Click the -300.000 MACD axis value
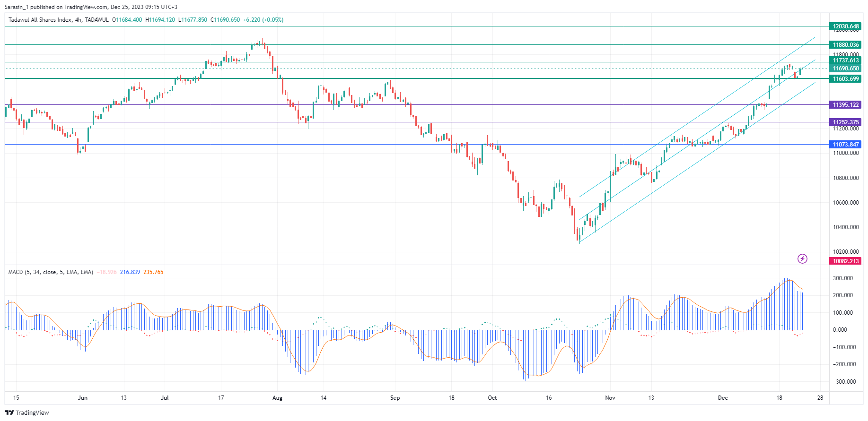Image resolution: width=868 pixels, height=421 pixels. (844, 382)
